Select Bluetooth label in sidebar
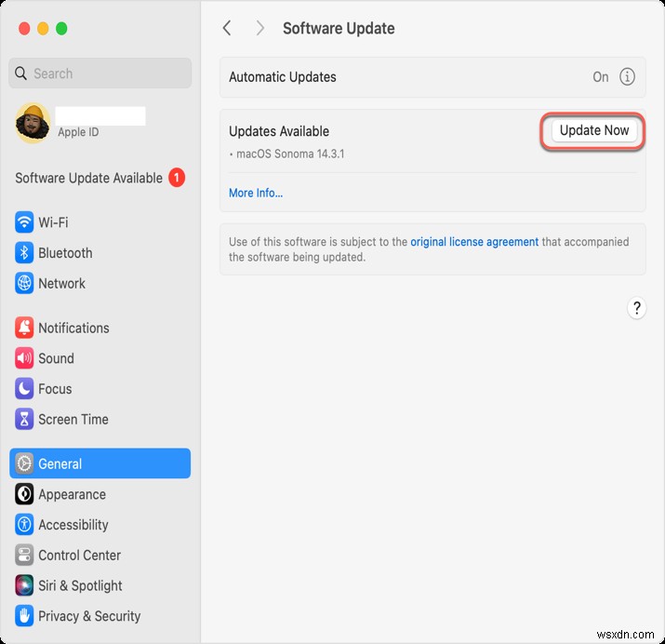Screen dimensions: 665x644 click(x=65, y=253)
